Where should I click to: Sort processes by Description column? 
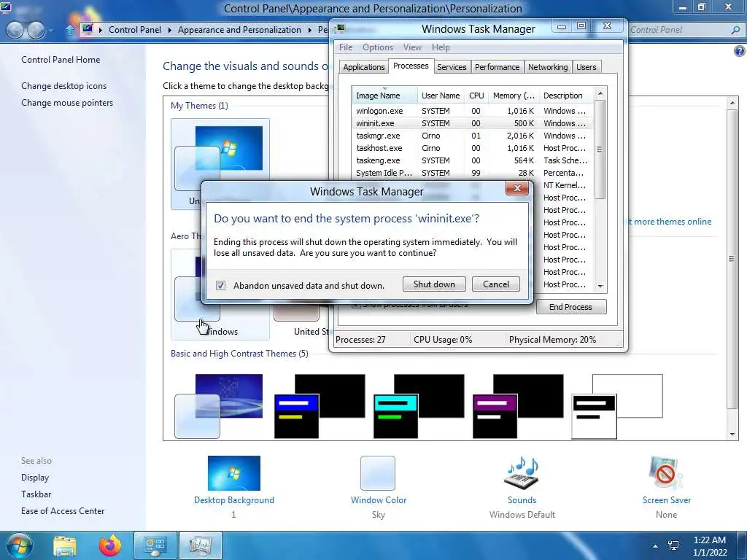(566, 96)
